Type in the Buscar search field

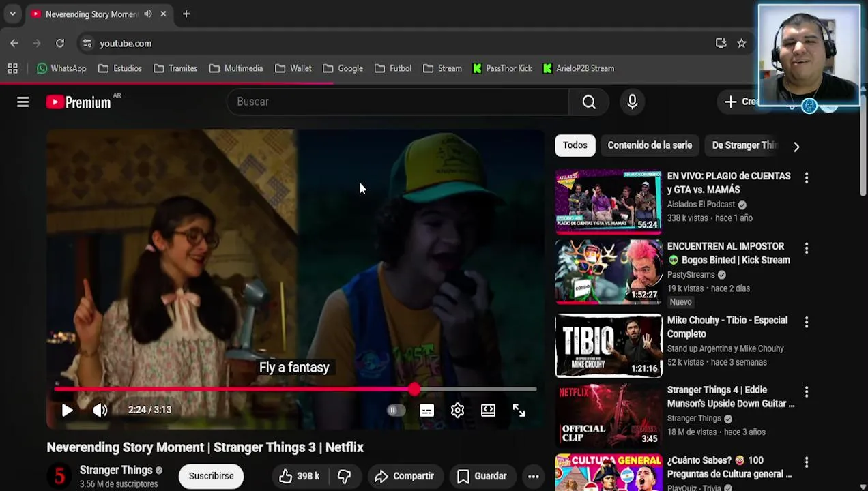[398, 102]
